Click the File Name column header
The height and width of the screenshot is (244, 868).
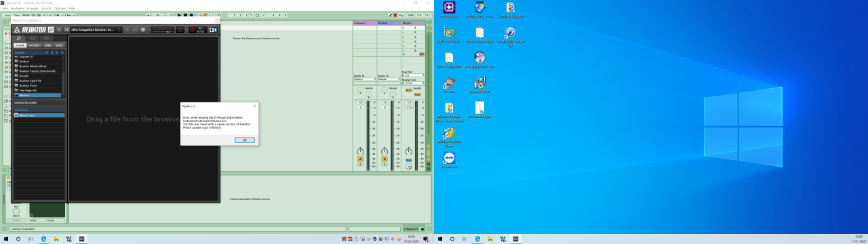39,110
